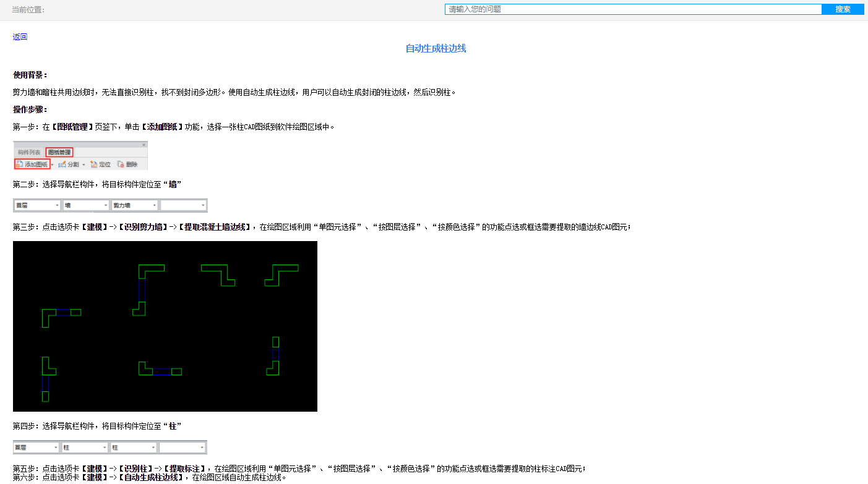The height and width of the screenshot is (484, 868).
Task: Close the 图纸管理 panel with its X
Action: (x=144, y=145)
